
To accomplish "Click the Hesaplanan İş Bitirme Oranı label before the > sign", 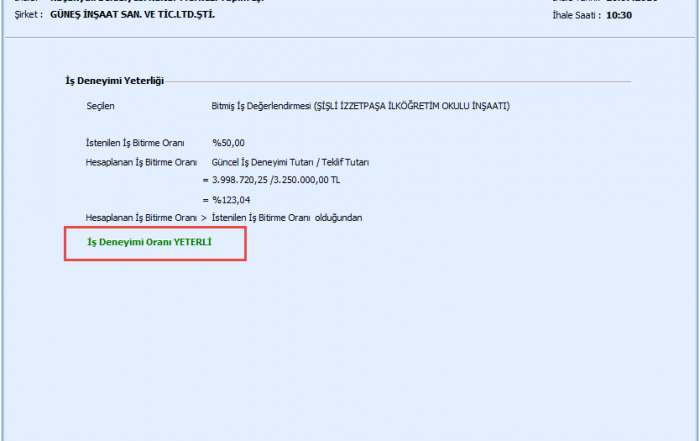I will (141, 217).
